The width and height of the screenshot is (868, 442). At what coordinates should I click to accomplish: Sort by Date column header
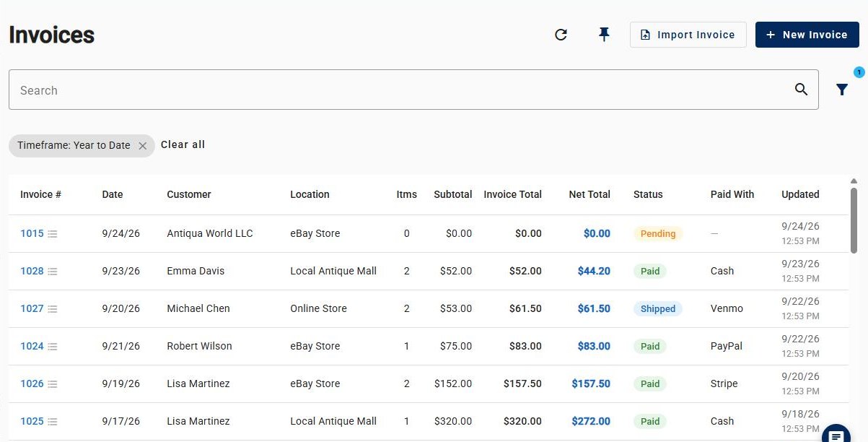tap(113, 194)
